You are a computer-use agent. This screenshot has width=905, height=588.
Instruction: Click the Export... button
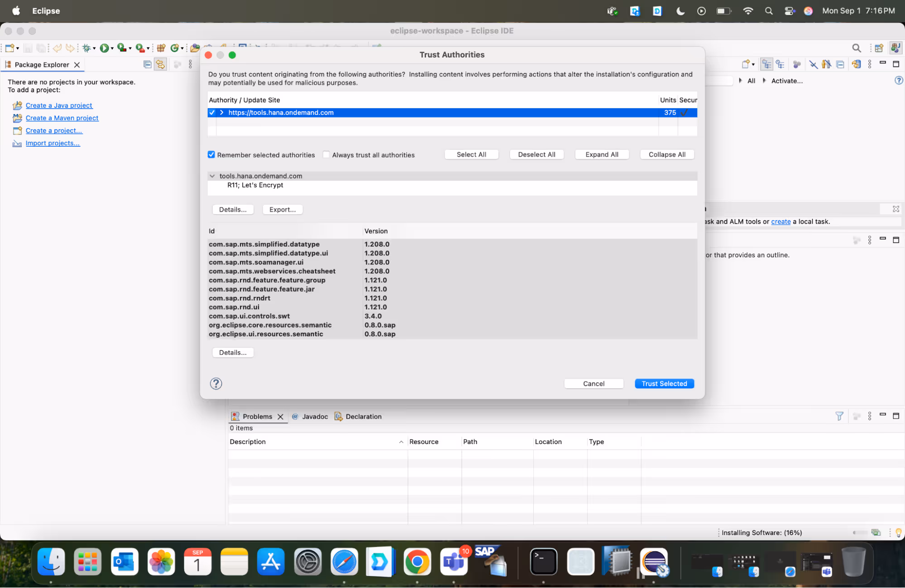tap(282, 210)
